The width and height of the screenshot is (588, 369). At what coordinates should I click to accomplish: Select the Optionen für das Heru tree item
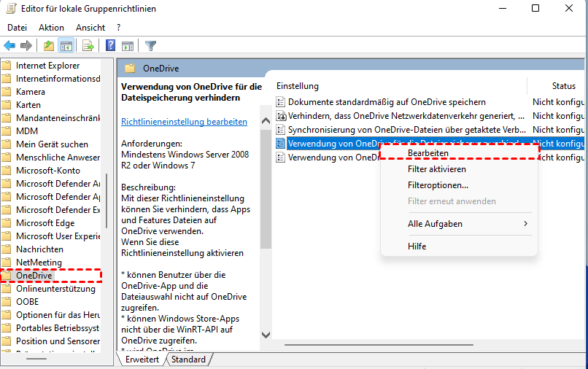coord(58,315)
